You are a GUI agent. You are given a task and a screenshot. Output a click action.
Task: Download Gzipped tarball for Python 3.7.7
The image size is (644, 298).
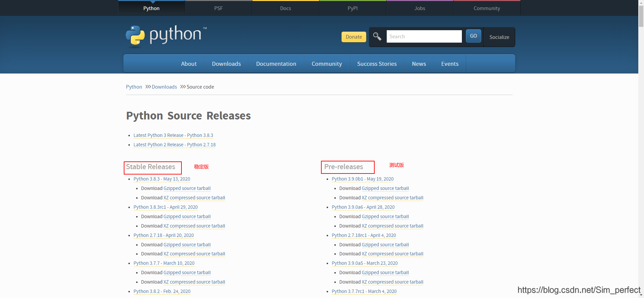click(x=187, y=272)
